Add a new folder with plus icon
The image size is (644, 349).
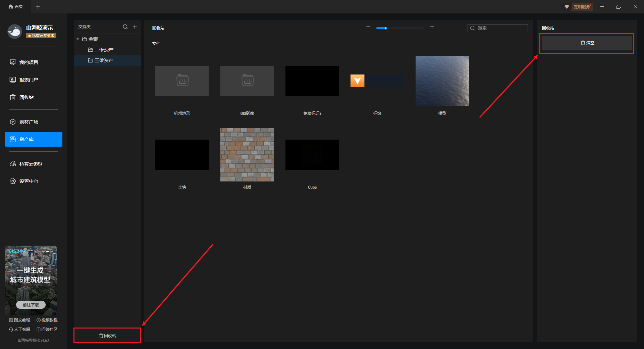[x=135, y=27]
